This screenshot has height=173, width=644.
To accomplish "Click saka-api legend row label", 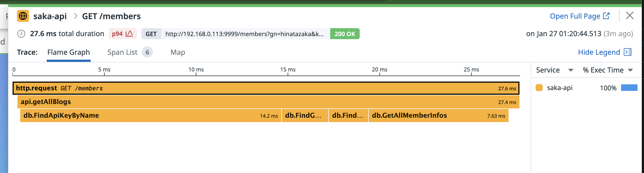I will coord(560,88).
